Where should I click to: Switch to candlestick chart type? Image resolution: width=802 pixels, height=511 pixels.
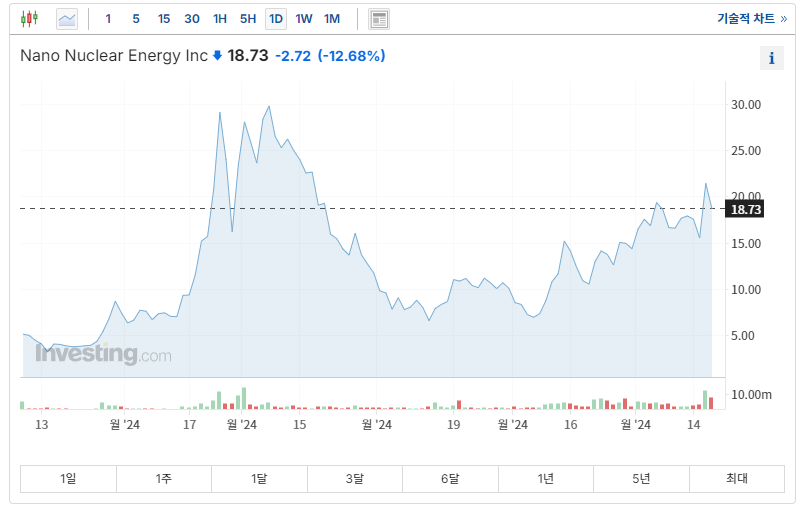[x=29, y=19]
